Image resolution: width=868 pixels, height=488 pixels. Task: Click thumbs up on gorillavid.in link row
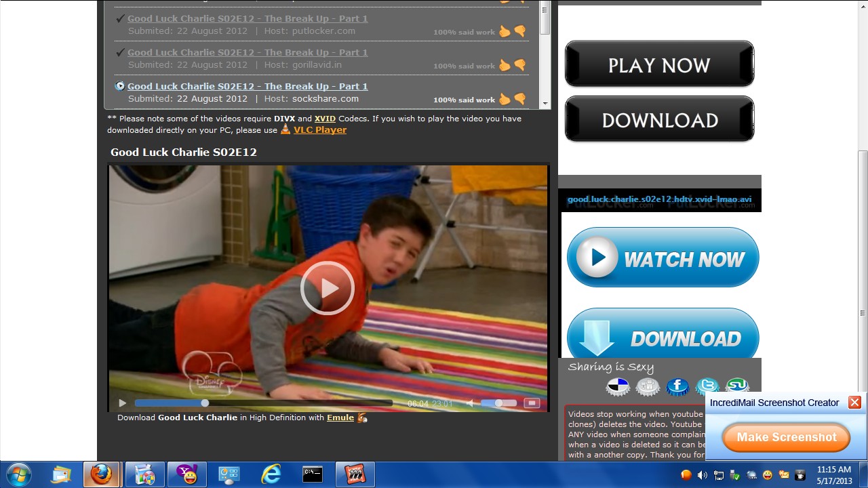click(x=505, y=65)
